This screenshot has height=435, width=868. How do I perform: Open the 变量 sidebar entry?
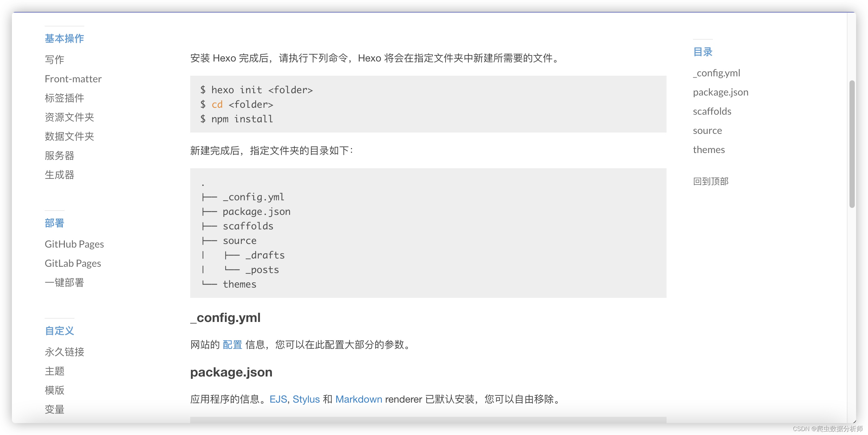[x=54, y=410]
